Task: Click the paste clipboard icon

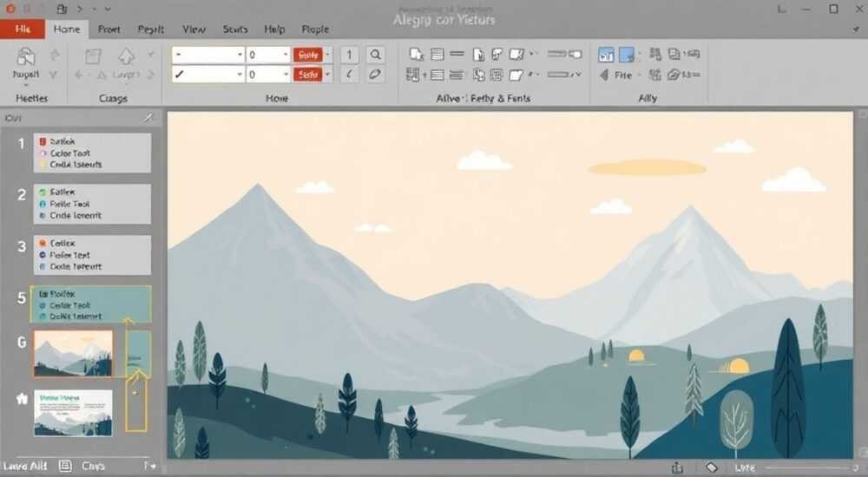Action: 26,56
